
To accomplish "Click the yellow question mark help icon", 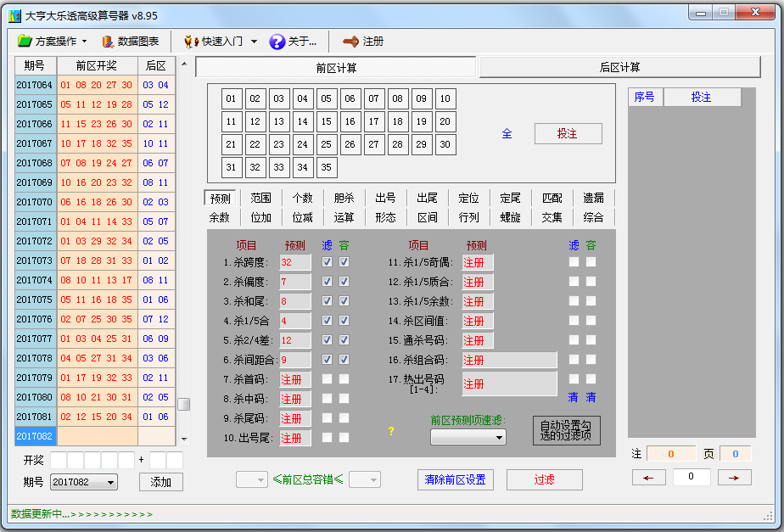I will point(391,431).
